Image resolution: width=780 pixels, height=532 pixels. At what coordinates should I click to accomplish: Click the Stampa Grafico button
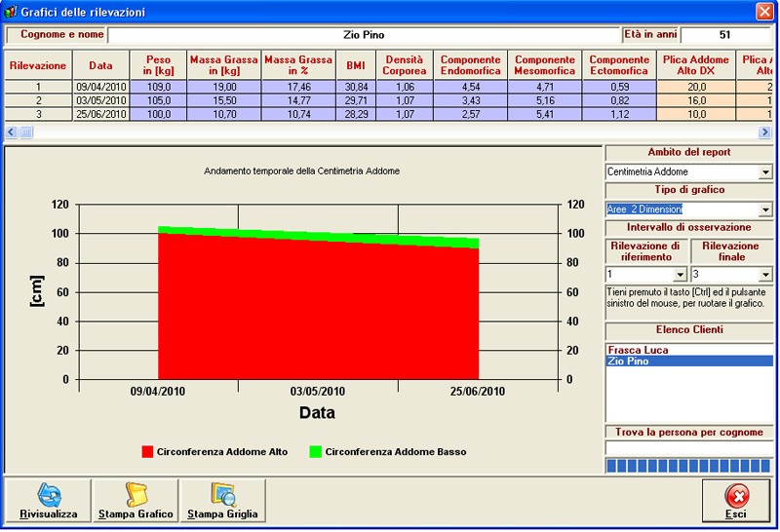pos(136,501)
